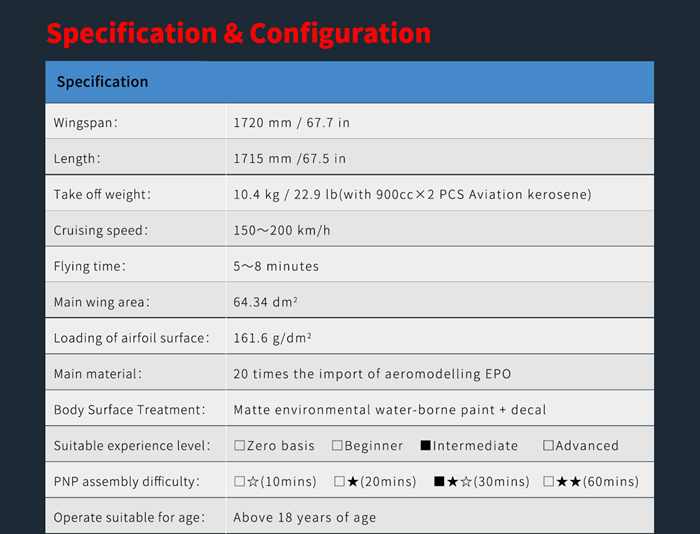Select the Advanced experience checkbox
700x534 pixels.
pos(548,446)
